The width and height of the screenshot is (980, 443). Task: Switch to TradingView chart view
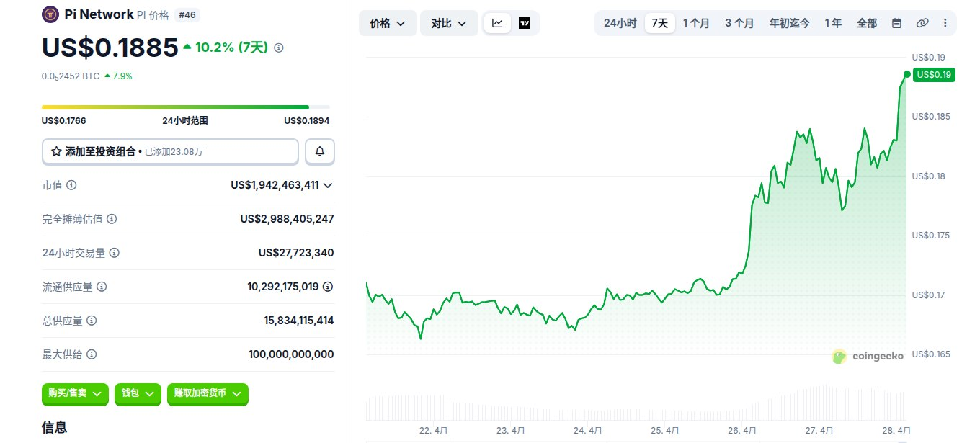(525, 23)
